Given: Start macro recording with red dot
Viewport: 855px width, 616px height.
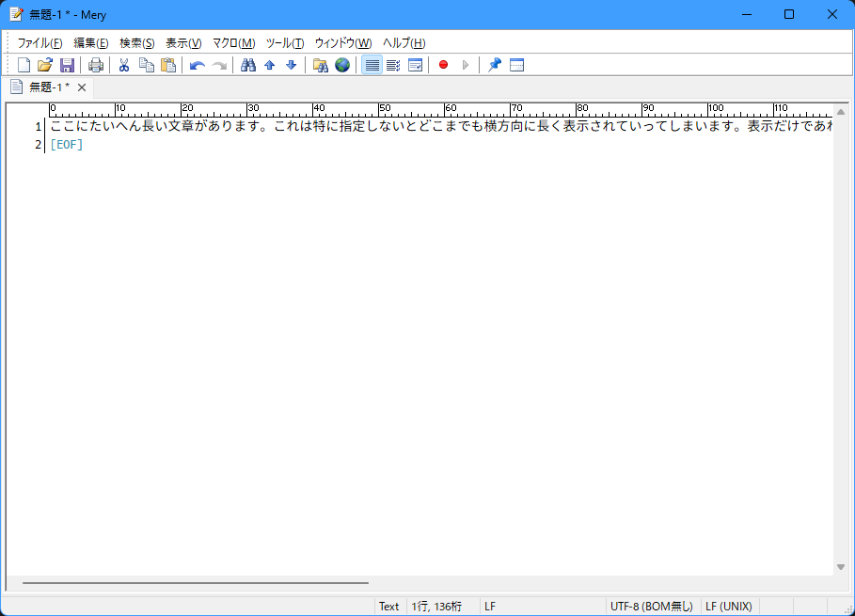Looking at the screenshot, I should coord(443,65).
